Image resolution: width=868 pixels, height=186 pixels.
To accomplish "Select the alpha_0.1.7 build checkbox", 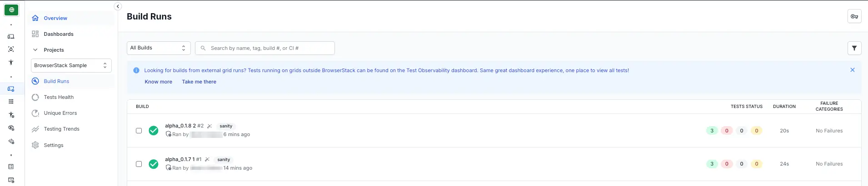I will click(x=139, y=164).
